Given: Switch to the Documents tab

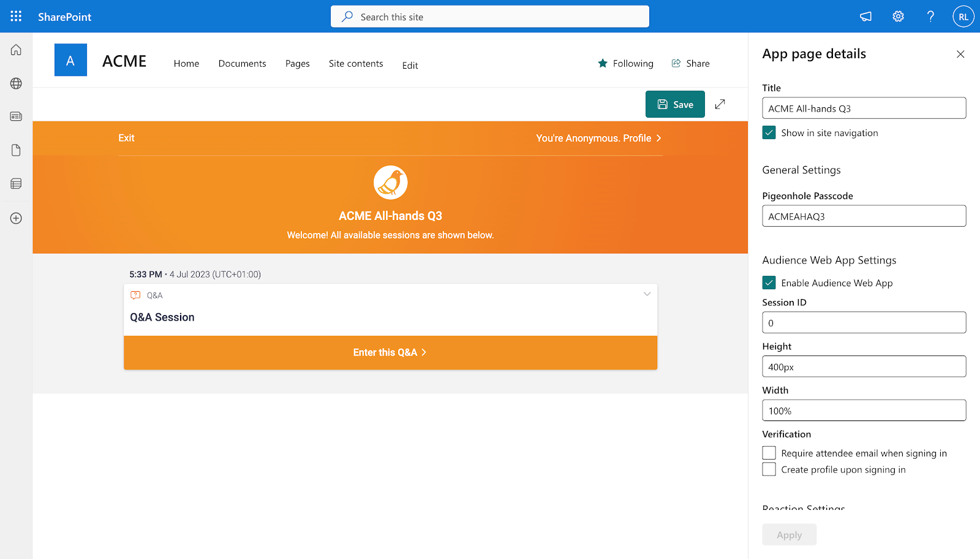Looking at the screenshot, I should (242, 63).
